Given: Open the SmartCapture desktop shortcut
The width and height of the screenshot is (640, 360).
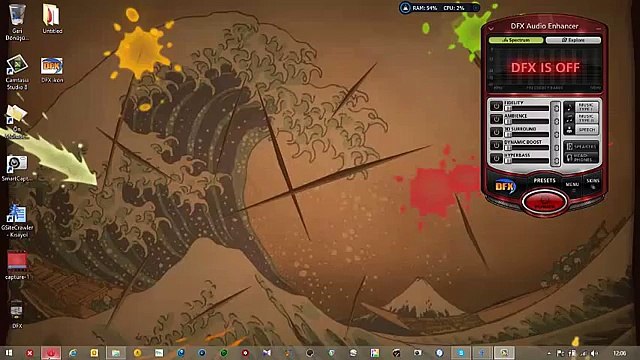Looking at the screenshot, I should click(x=17, y=168).
